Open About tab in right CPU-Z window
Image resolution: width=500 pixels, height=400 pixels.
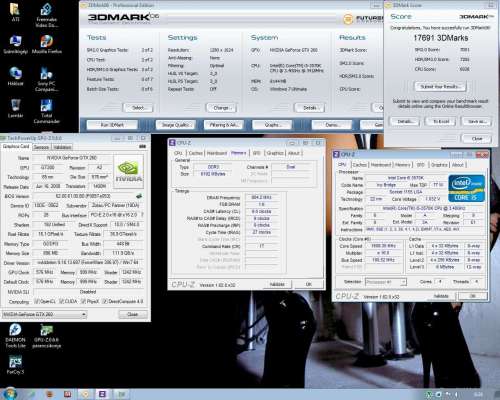coord(458,165)
